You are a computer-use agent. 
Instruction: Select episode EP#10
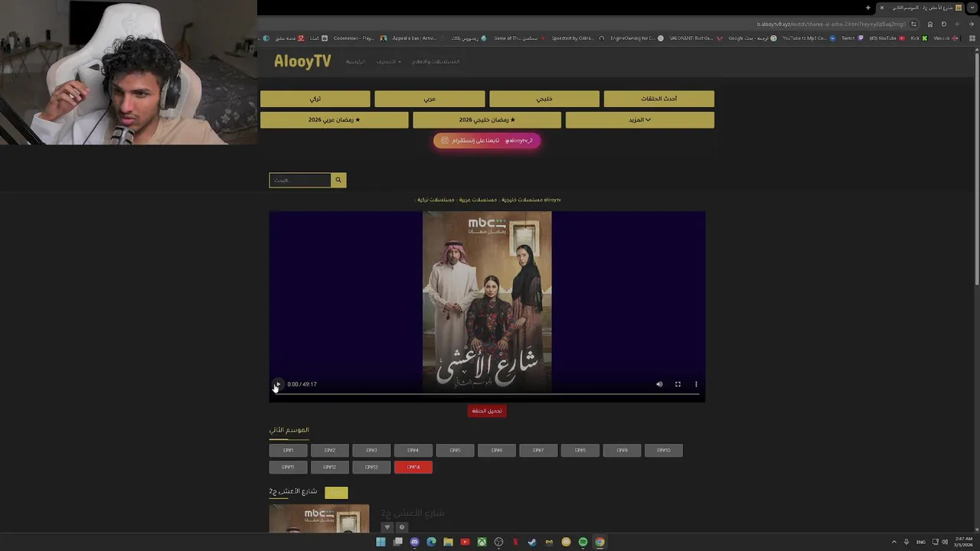tap(664, 450)
